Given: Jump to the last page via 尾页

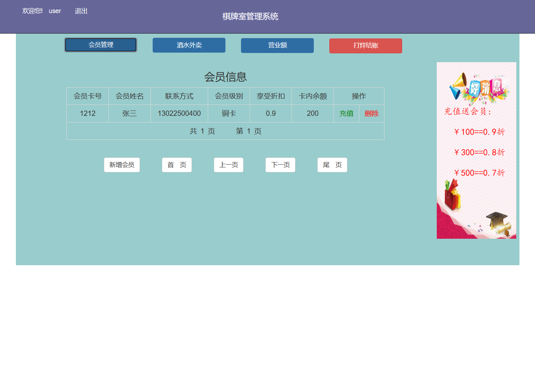Looking at the screenshot, I should point(332,165).
